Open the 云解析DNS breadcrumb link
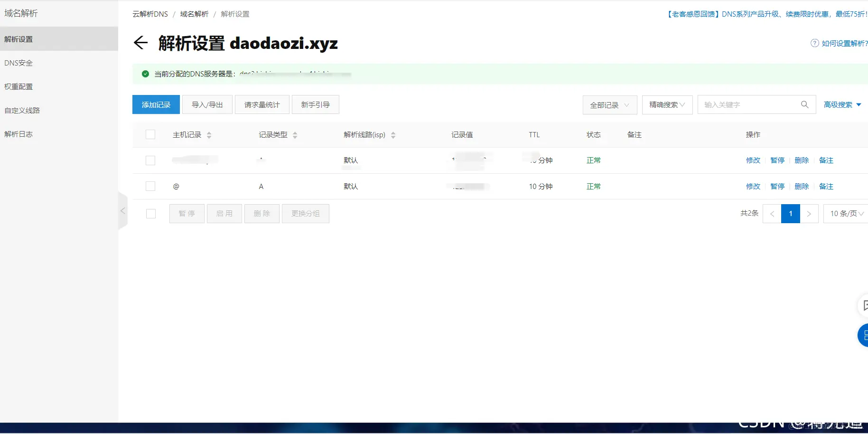Viewport: 868px width, 434px height. (150, 14)
